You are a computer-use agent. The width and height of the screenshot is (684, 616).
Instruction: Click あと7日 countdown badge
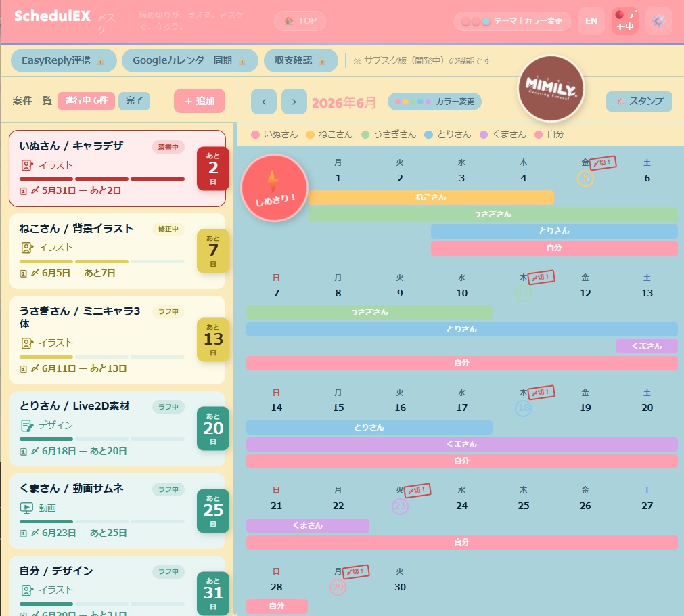(213, 251)
